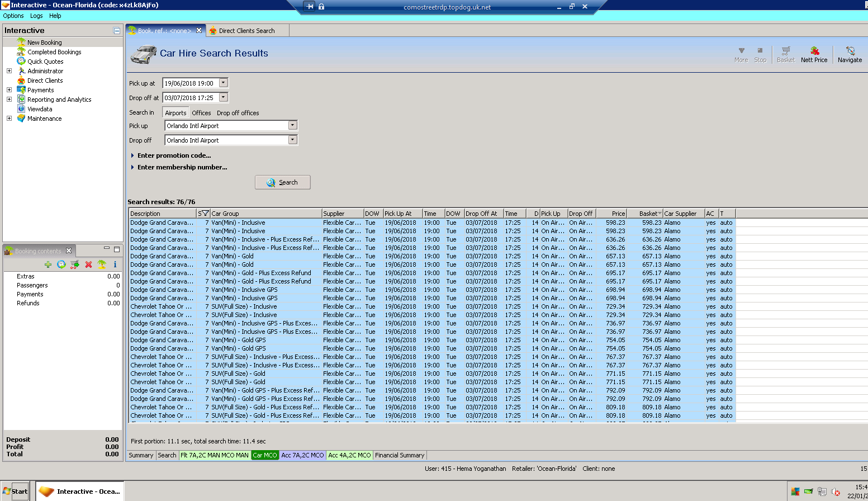
Task: Open the Pick up airport dropdown
Action: [x=292, y=125]
